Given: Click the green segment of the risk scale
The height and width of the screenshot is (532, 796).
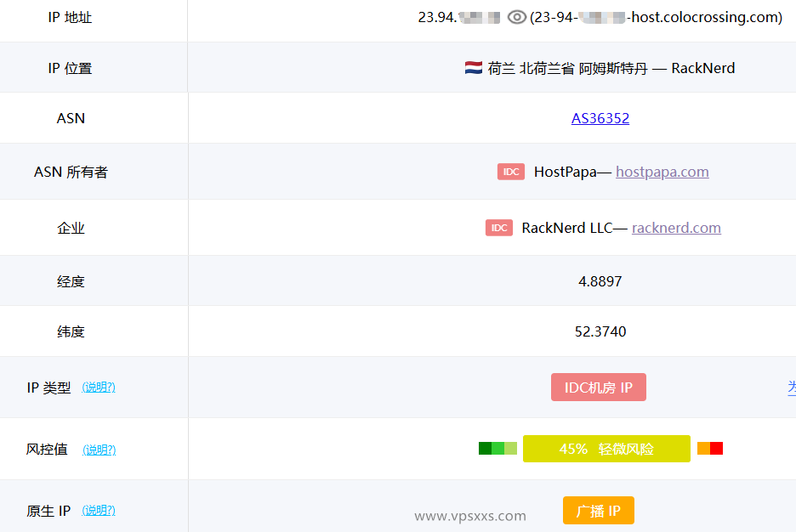Looking at the screenshot, I should point(497,448).
